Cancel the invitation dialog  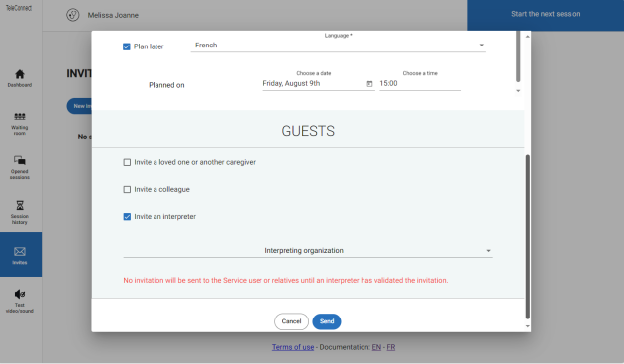(x=291, y=321)
